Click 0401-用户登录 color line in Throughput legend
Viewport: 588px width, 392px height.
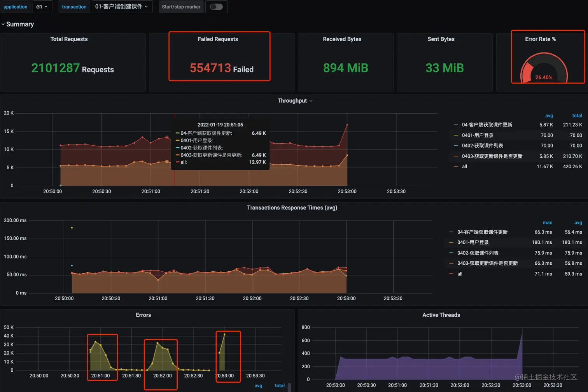coord(456,135)
